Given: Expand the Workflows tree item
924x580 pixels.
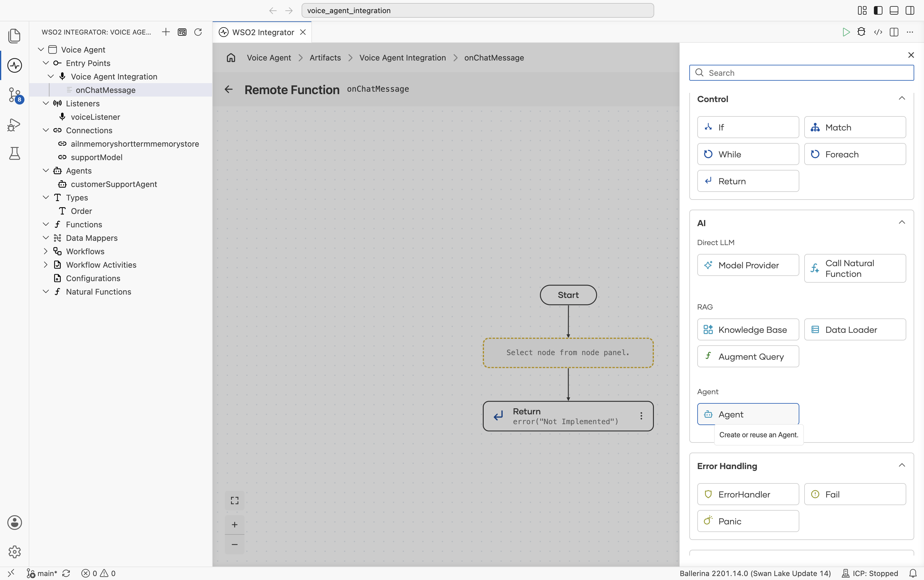Looking at the screenshot, I should [46, 251].
